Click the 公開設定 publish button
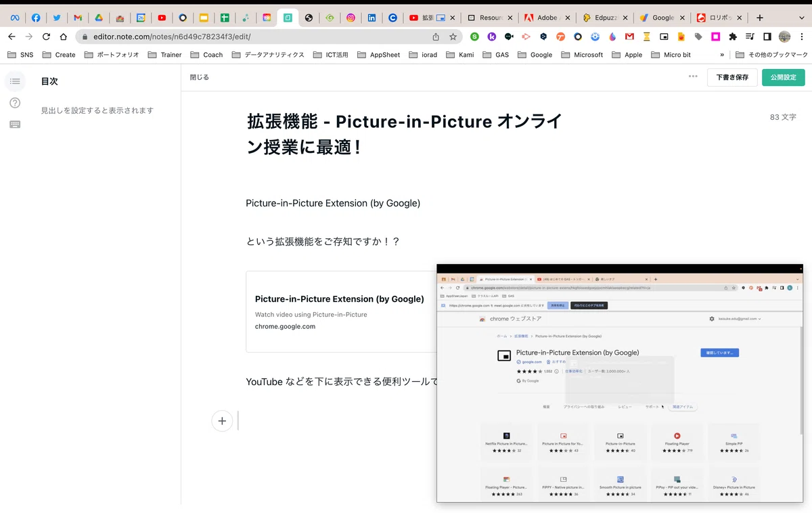Viewport: 812px width, 513px height. coord(784,77)
